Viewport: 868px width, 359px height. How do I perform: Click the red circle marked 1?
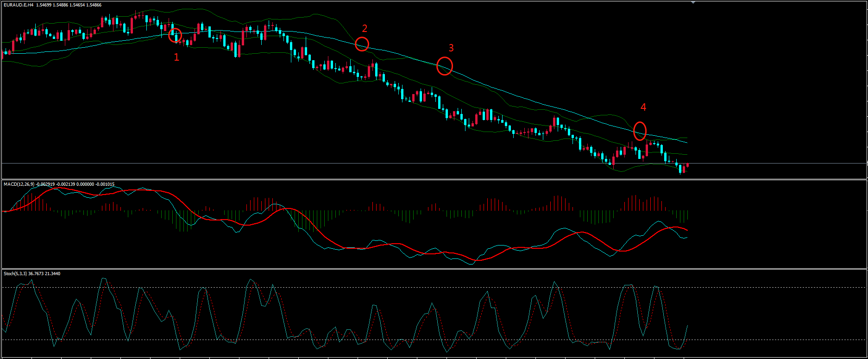click(x=175, y=35)
